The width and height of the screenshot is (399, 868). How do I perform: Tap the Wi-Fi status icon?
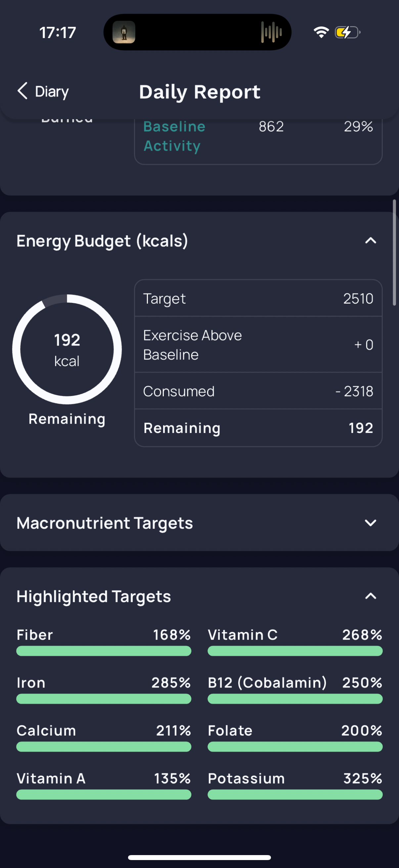coord(321,32)
